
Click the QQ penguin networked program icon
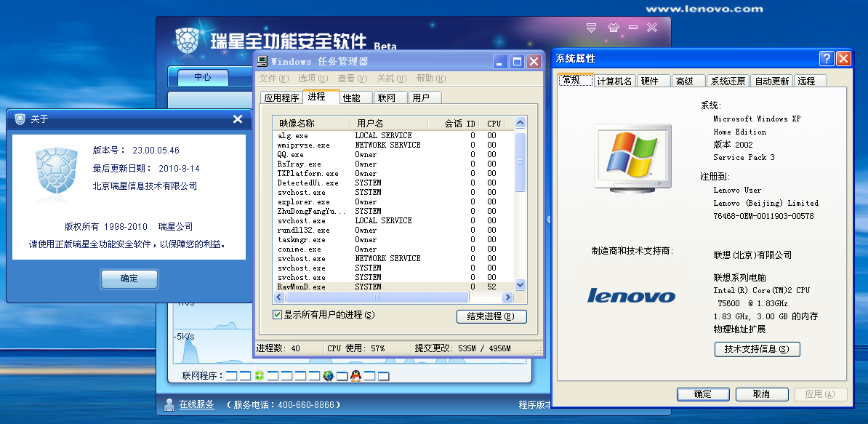pyautogui.click(x=355, y=376)
